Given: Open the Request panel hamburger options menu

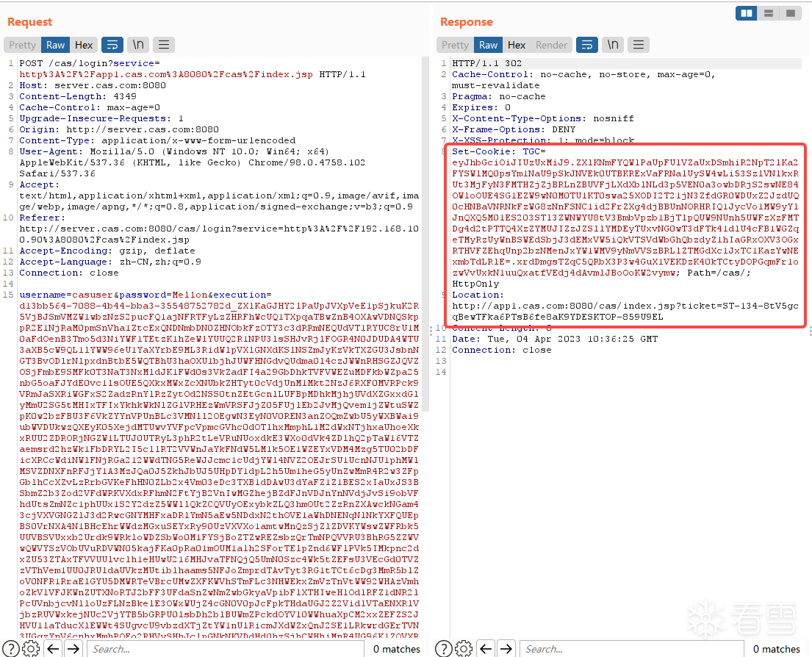Looking at the screenshot, I should [164, 45].
